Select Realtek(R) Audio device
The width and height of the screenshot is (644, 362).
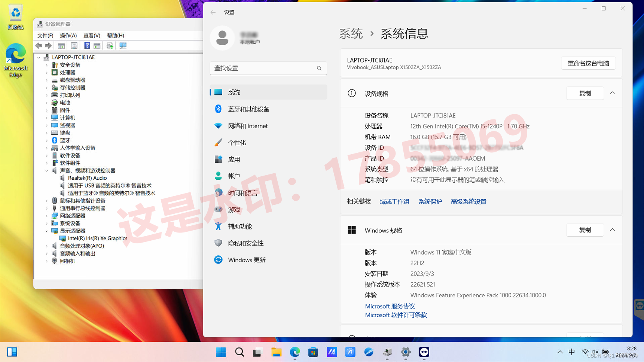coord(87,178)
